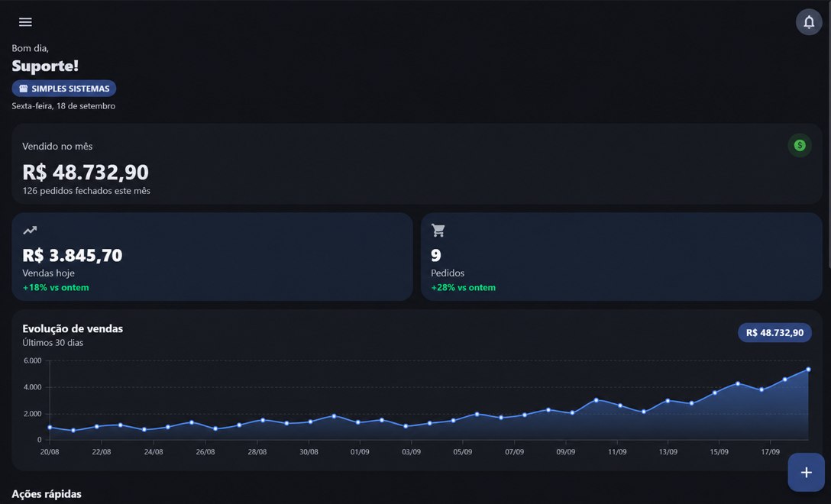Open the Vendas hoje card
Screen dimensions: 831x504
coord(212,257)
